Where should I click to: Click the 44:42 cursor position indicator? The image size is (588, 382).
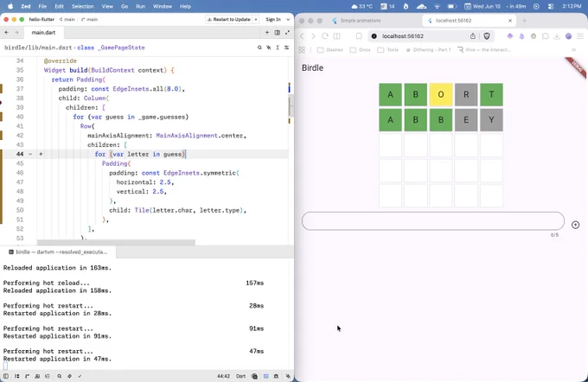pos(223,376)
